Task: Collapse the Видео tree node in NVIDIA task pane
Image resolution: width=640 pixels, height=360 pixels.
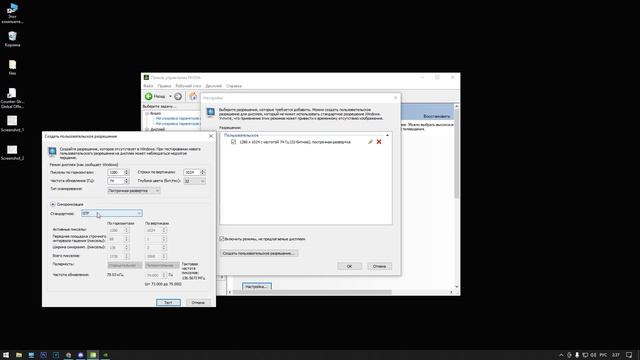Action: coord(147,113)
